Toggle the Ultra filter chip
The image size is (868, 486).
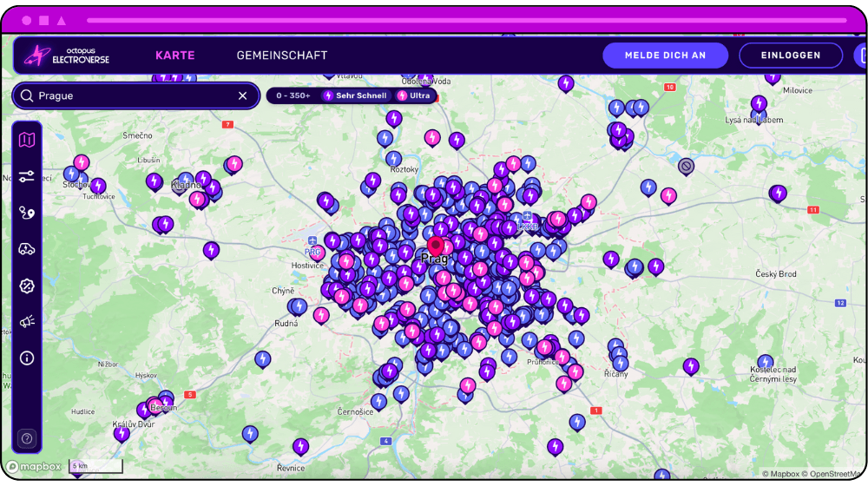[x=413, y=95]
